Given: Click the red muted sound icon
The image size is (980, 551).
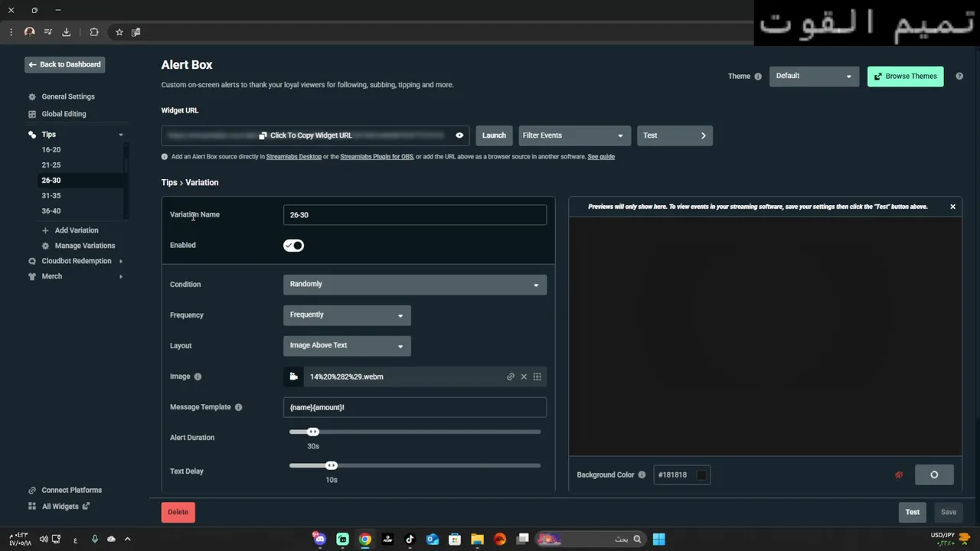Looking at the screenshot, I should coord(899,475).
